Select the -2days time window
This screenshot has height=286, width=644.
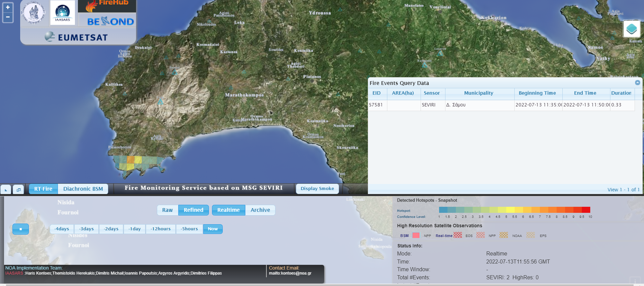click(111, 229)
